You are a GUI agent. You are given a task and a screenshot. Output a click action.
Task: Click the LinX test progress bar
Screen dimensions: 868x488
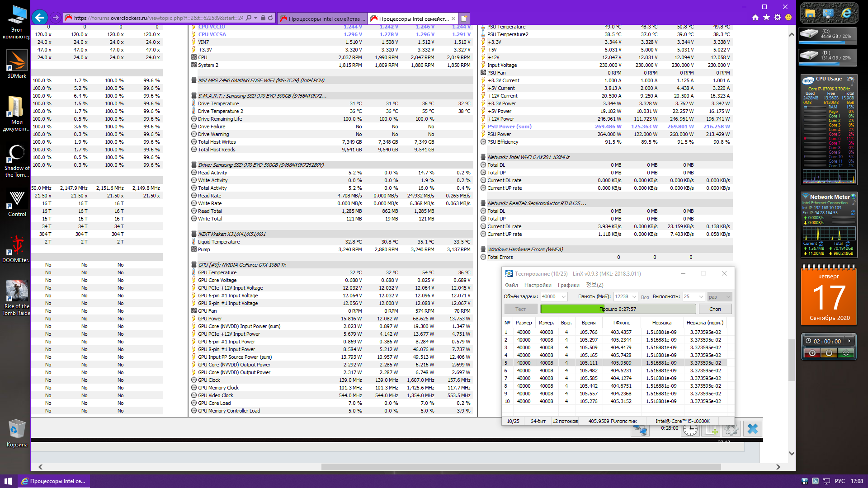618,309
